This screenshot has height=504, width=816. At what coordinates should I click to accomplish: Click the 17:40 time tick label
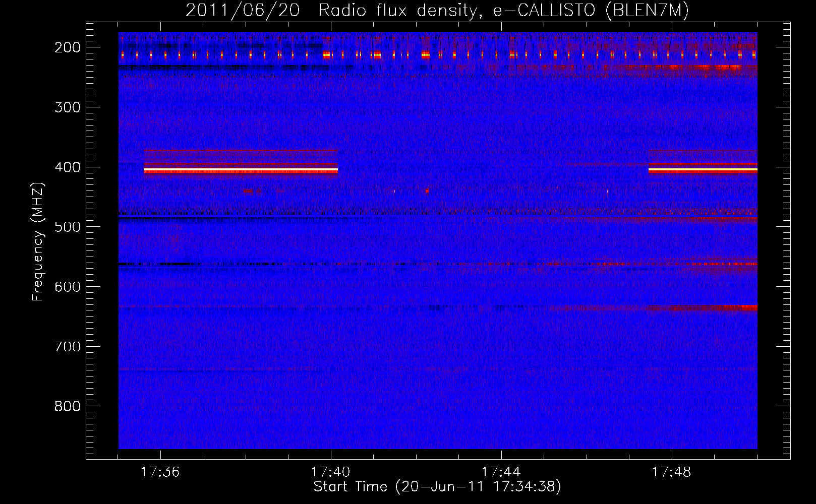point(330,472)
